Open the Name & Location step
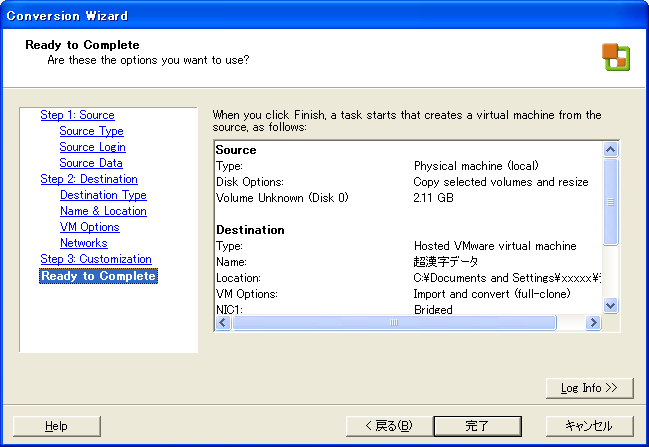This screenshot has width=649, height=447. (103, 211)
